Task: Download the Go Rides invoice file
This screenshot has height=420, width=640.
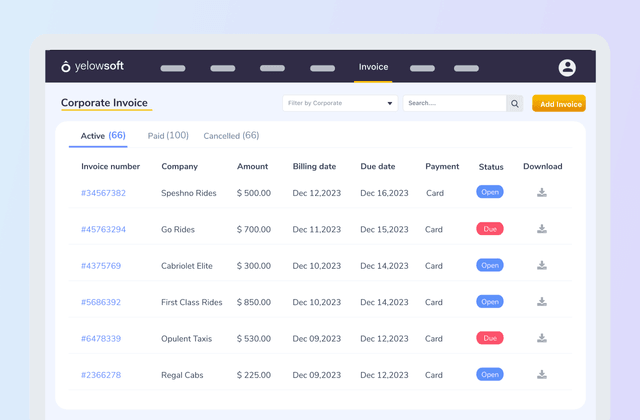Action: click(542, 229)
